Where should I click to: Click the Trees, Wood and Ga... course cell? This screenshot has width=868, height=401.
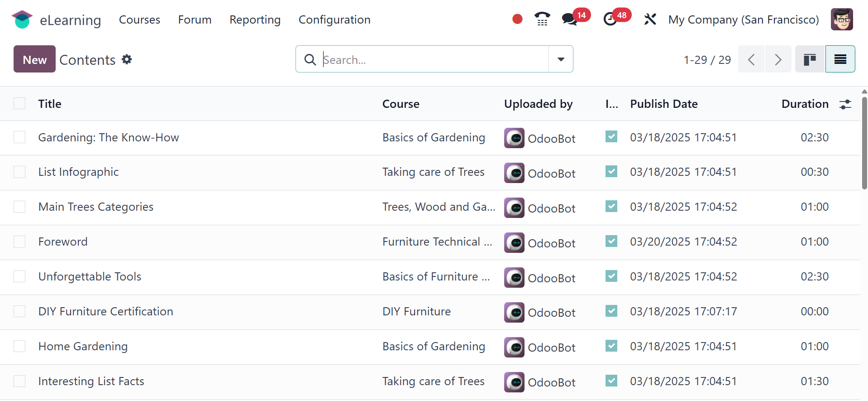(439, 207)
